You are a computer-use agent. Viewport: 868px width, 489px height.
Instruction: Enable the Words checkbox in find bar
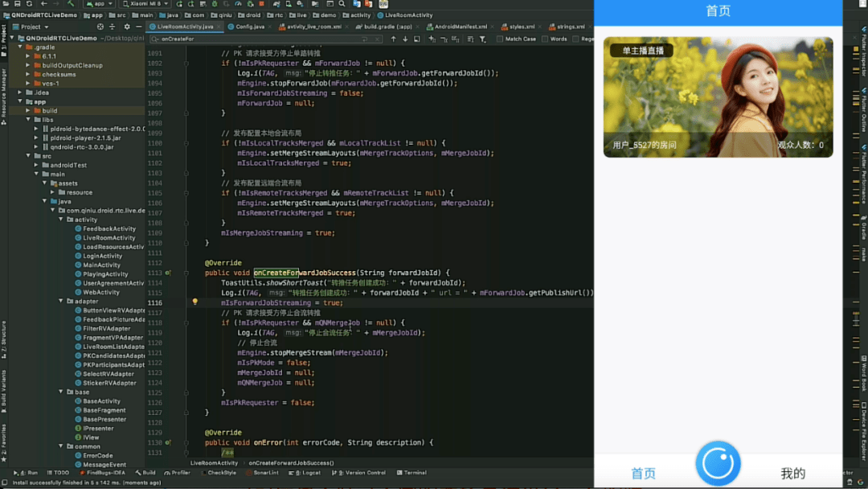545,39
